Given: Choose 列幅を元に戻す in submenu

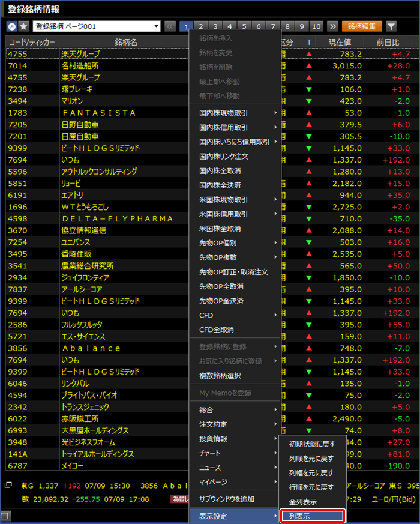Looking at the screenshot, I should coord(313,473).
